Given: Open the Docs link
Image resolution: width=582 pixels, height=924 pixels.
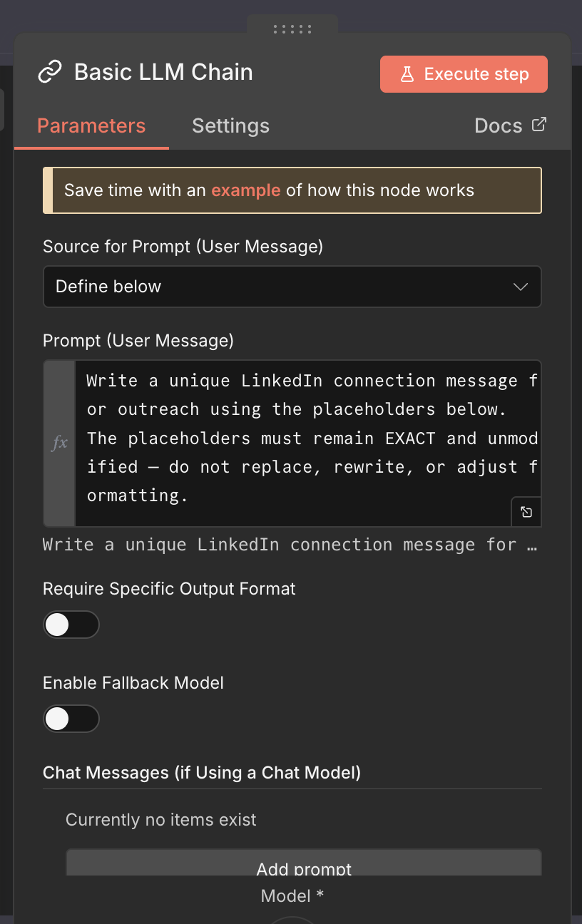Looking at the screenshot, I should tap(499, 126).
